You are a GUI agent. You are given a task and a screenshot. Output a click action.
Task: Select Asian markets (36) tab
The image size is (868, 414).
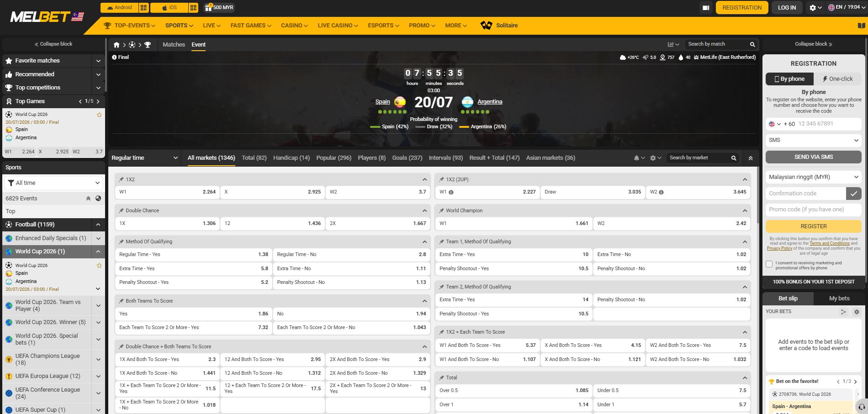[x=550, y=158]
